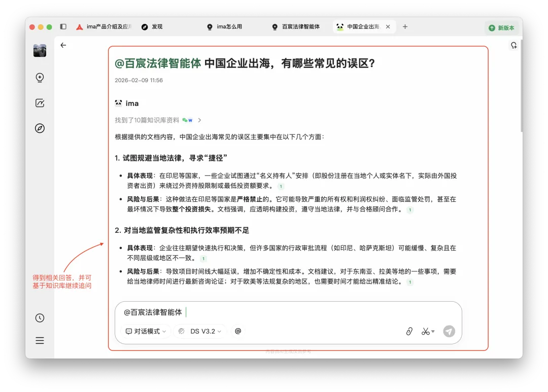The height and width of the screenshot is (392, 548).
Task: Open the 'ima产品介绍及应用' tab
Action: [x=104, y=26]
